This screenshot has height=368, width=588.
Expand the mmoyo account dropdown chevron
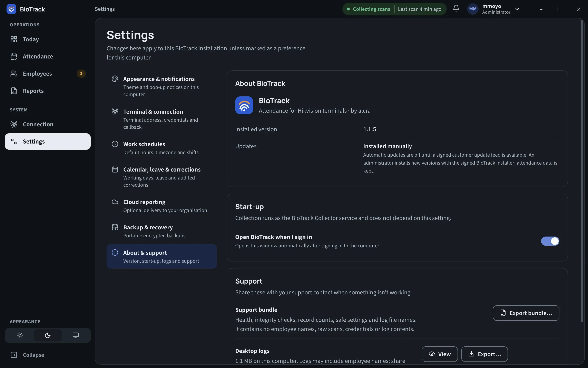coord(517,9)
